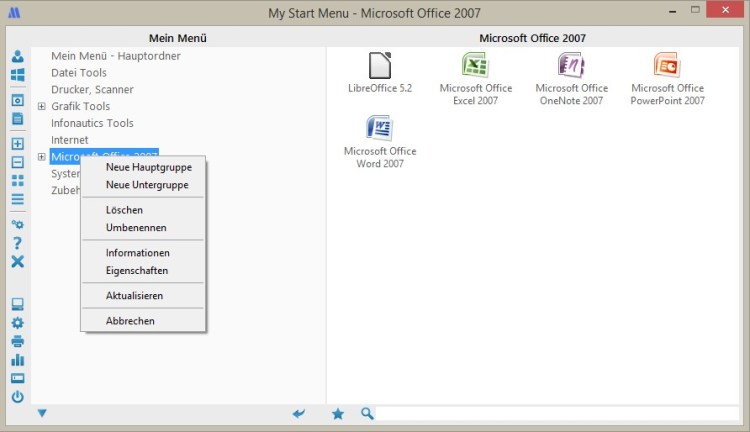This screenshot has width=750, height=432.
Task: Expand the Microsoft Office 2007 tree node
Action: tap(42, 156)
